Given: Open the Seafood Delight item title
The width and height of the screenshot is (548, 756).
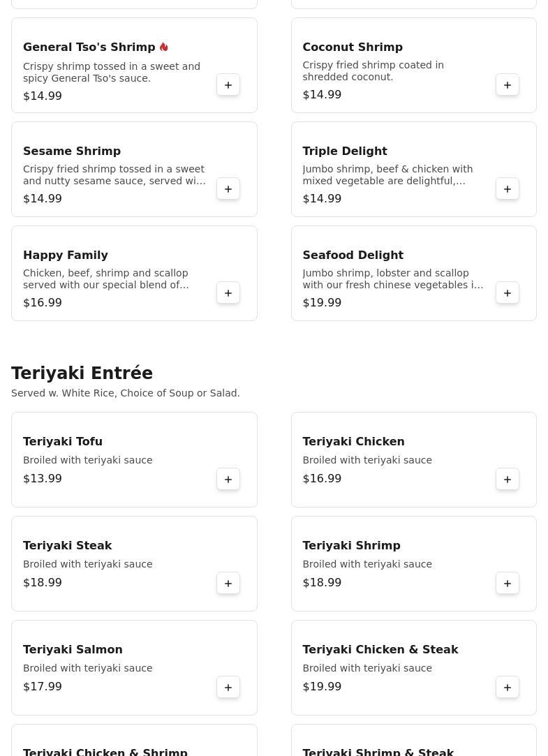Looking at the screenshot, I should pyautogui.click(x=353, y=255).
